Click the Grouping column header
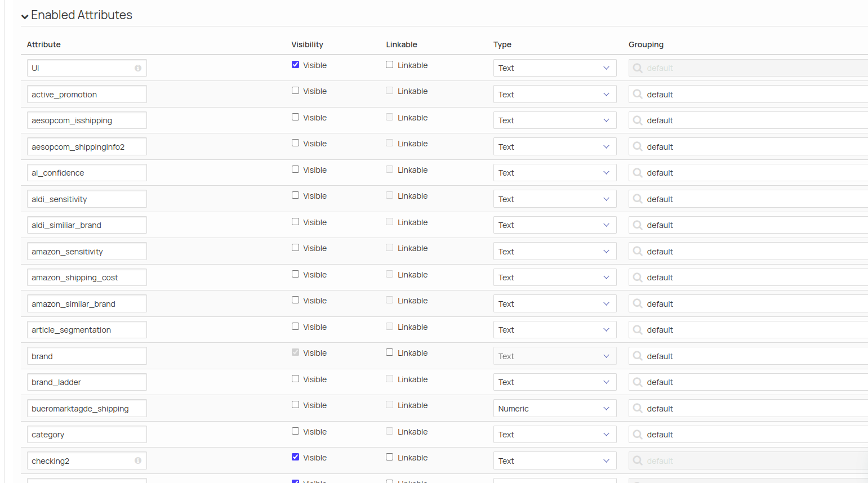Image resolution: width=868 pixels, height=483 pixels. [x=646, y=44]
